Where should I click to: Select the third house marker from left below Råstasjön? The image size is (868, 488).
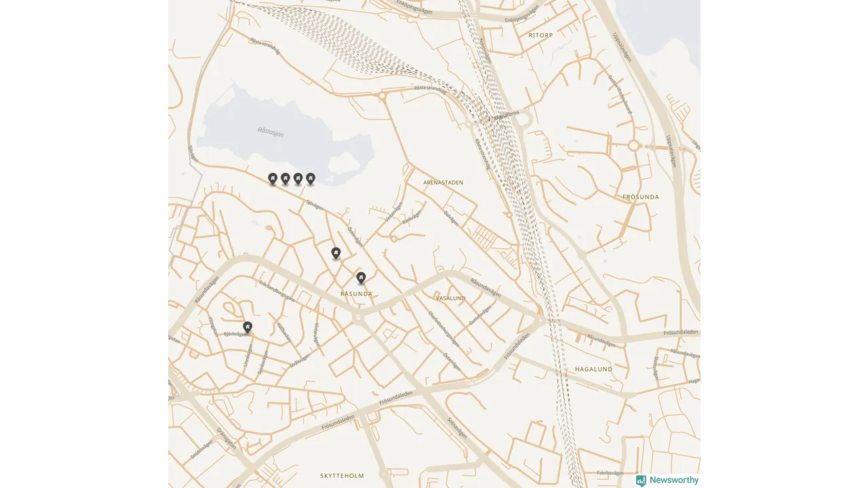(x=298, y=179)
